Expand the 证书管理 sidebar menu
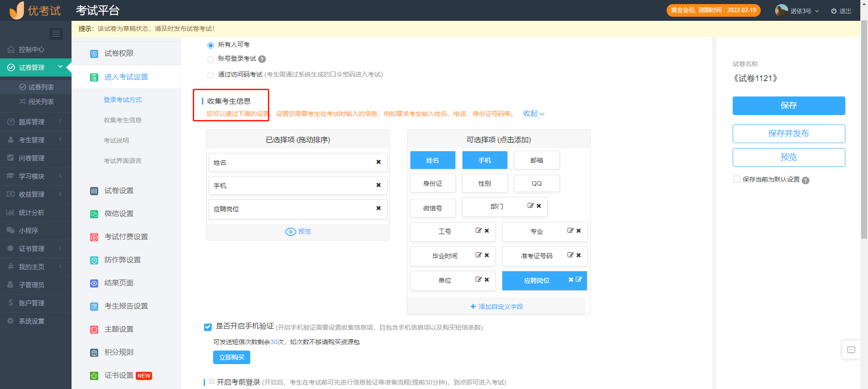868x389 pixels. (36, 249)
